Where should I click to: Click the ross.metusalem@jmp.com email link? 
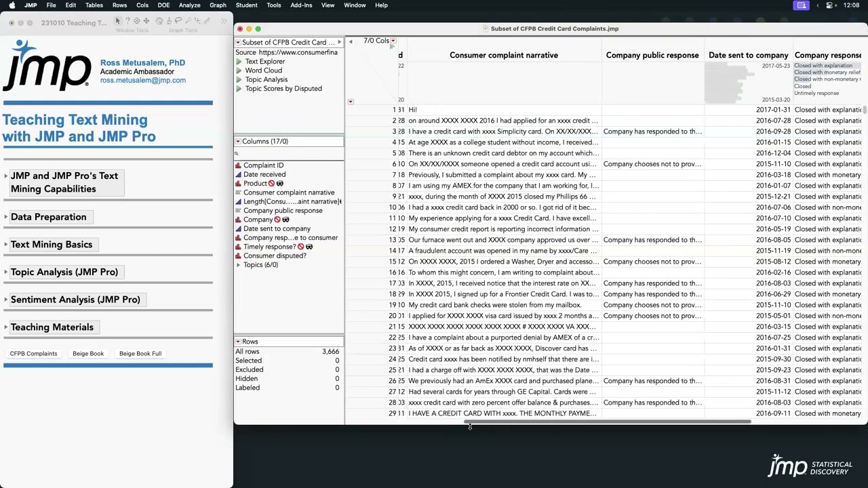[x=143, y=80]
